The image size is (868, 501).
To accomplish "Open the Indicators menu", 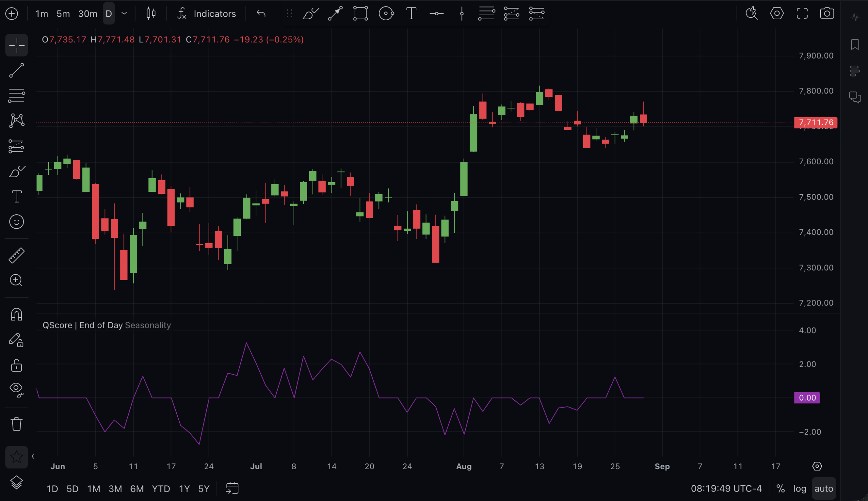I will 206,14.
